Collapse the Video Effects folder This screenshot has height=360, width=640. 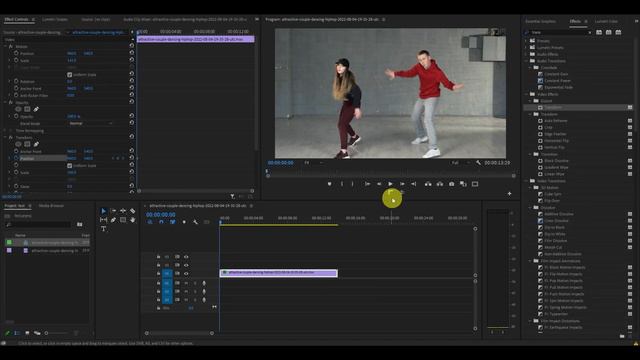[527, 94]
